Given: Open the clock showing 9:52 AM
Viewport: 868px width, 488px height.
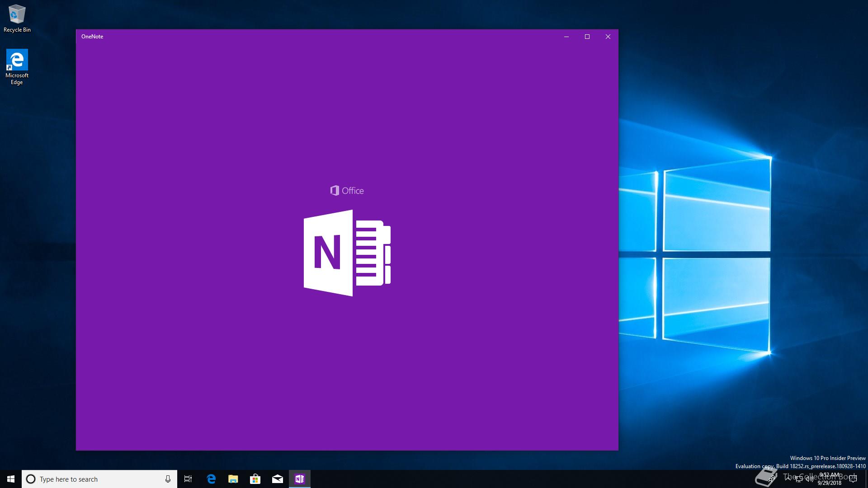Looking at the screenshot, I should pyautogui.click(x=829, y=479).
